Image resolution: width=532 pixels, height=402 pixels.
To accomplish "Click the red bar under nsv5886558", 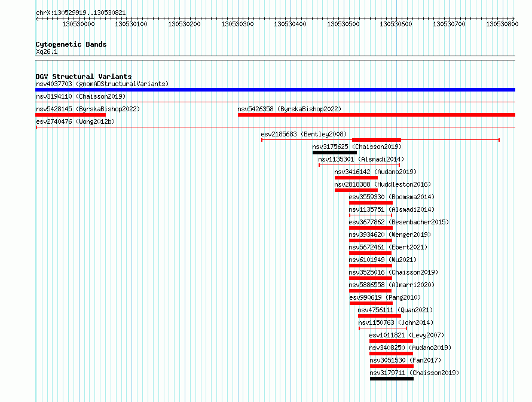I will click(370, 291).
